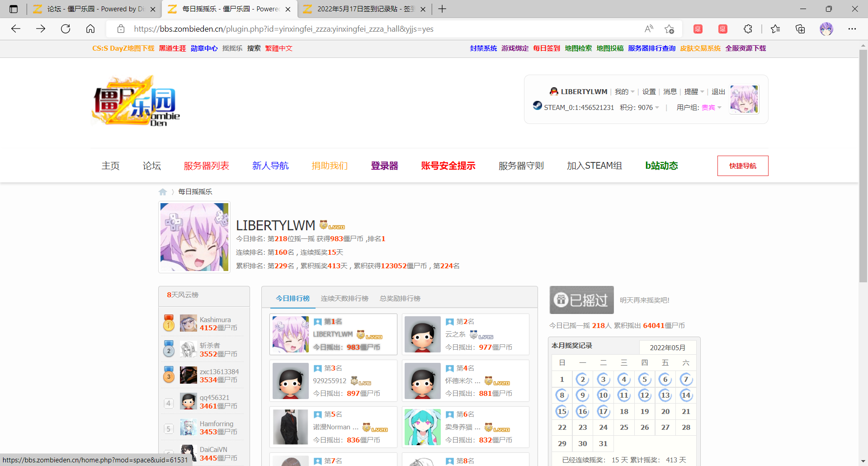Click the breadcrumb home icon
The image size is (868, 466).
pos(163,192)
